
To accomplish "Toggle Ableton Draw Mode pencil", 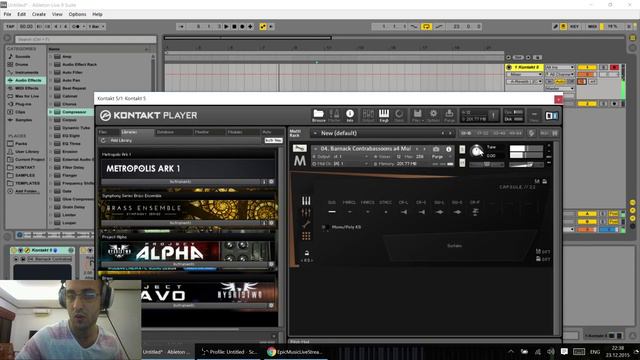I will (555, 27).
